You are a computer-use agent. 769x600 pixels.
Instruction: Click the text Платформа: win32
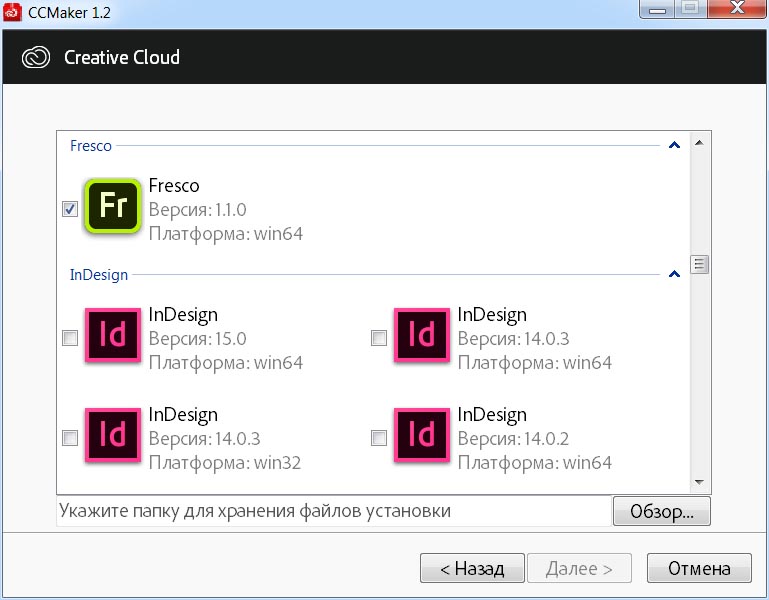tap(225, 463)
